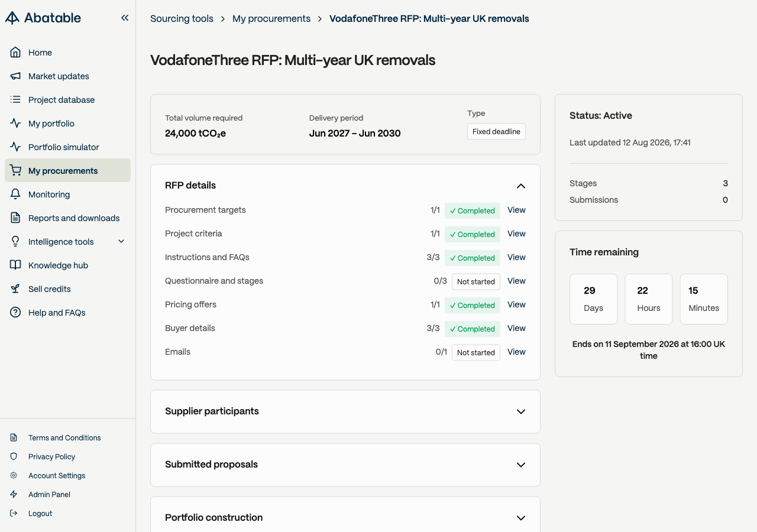Expand the Portfolio construction section
This screenshot has height=532, width=757.
point(521,518)
